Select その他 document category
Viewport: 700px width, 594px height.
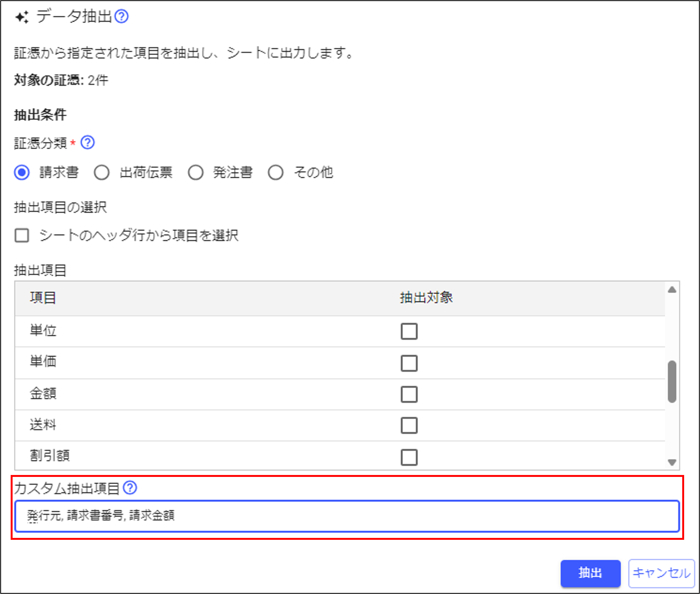[275, 172]
